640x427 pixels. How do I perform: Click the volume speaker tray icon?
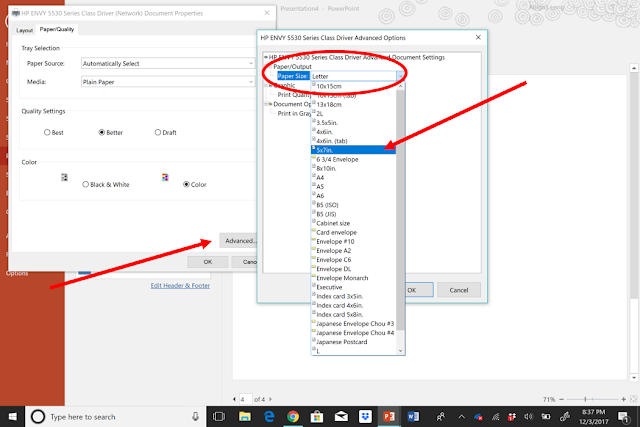click(x=529, y=417)
